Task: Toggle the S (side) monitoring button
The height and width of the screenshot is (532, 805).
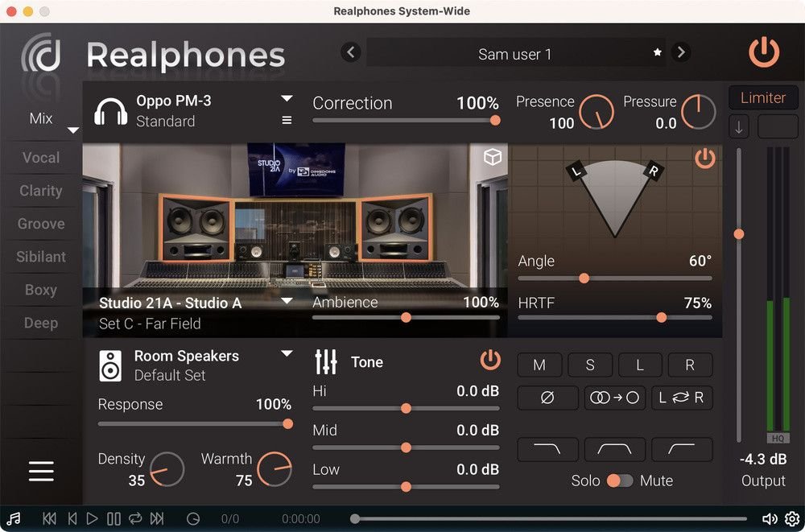Action: pyautogui.click(x=590, y=365)
